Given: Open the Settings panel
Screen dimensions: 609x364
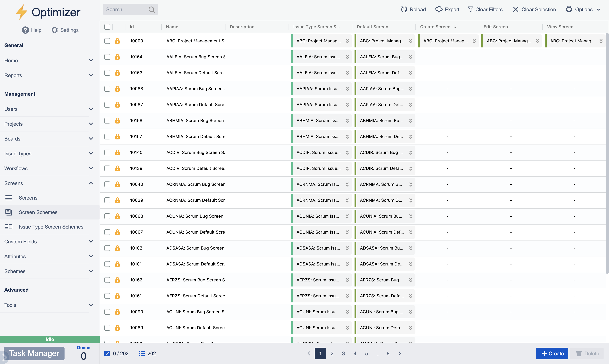Looking at the screenshot, I should point(65,30).
